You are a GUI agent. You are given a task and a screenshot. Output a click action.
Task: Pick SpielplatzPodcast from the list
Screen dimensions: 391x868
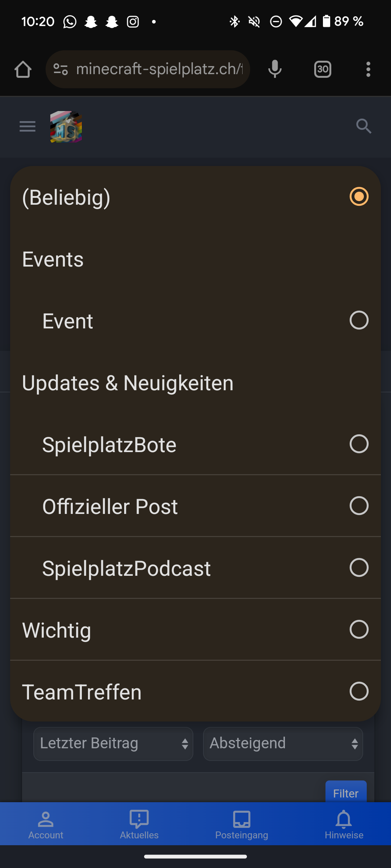[359, 567]
